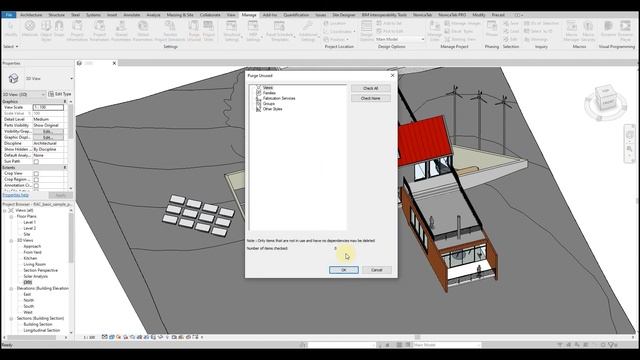
Task: Open the Main Model design option dropdown
Action: click(400, 39)
